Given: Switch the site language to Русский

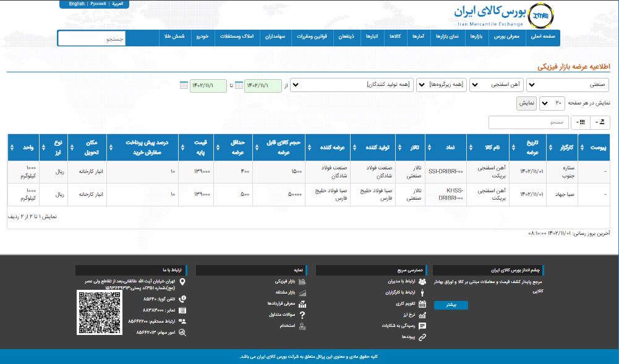Looking at the screenshot, I should 98,4.
